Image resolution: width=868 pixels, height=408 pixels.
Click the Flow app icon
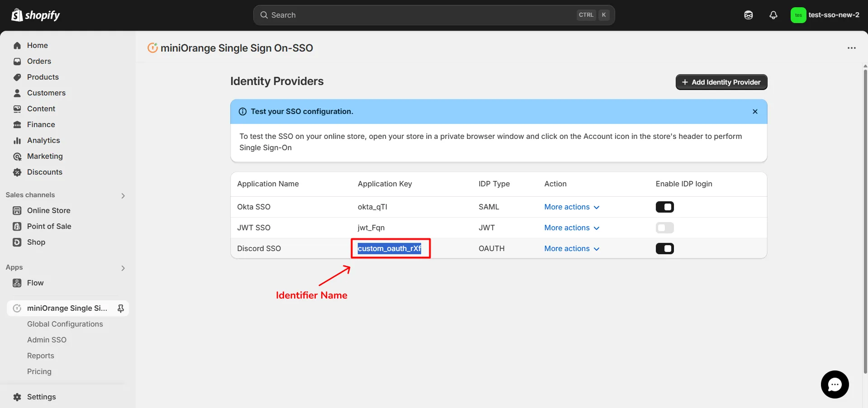click(x=17, y=283)
